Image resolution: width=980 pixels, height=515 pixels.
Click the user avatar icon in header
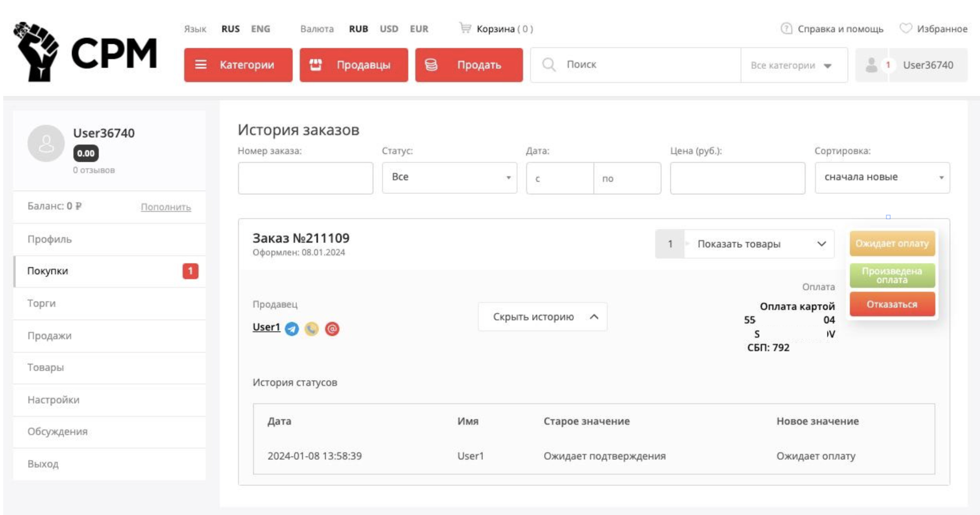click(x=871, y=65)
